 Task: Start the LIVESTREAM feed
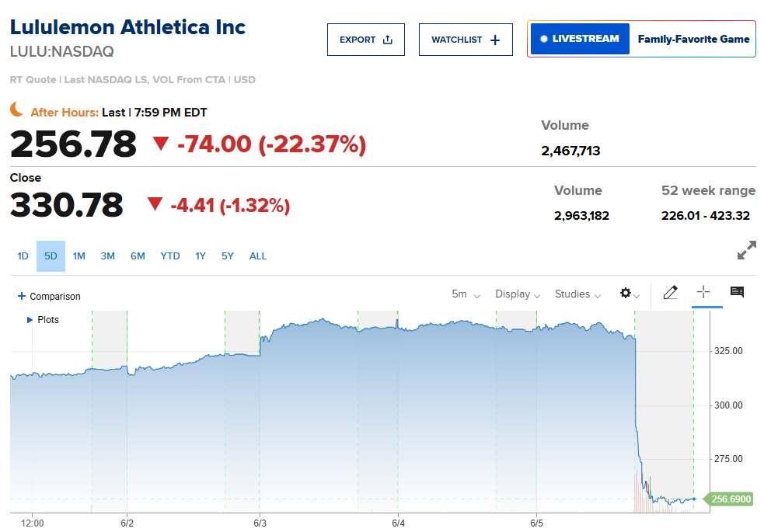[x=579, y=37]
